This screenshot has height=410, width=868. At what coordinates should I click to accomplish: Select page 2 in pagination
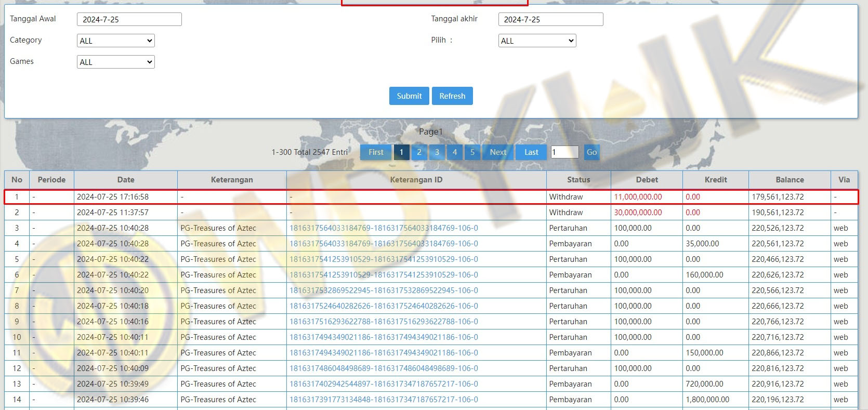tap(419, 152)
